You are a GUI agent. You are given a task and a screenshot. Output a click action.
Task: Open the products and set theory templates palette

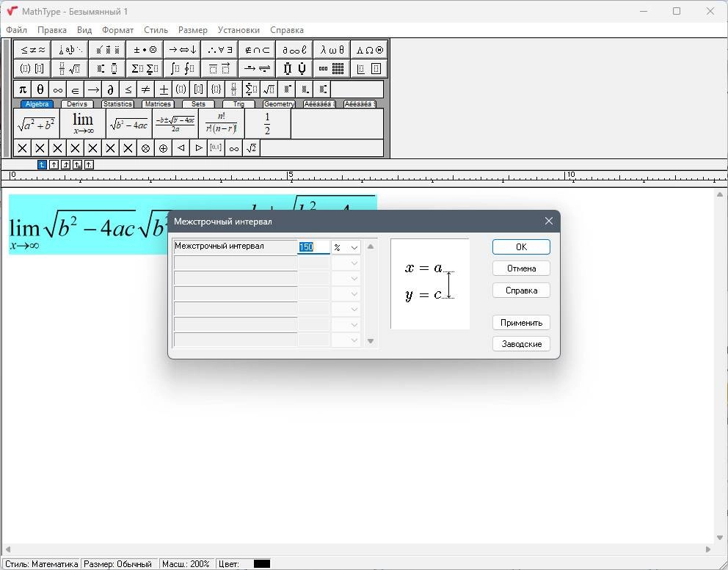click(294, 69)
